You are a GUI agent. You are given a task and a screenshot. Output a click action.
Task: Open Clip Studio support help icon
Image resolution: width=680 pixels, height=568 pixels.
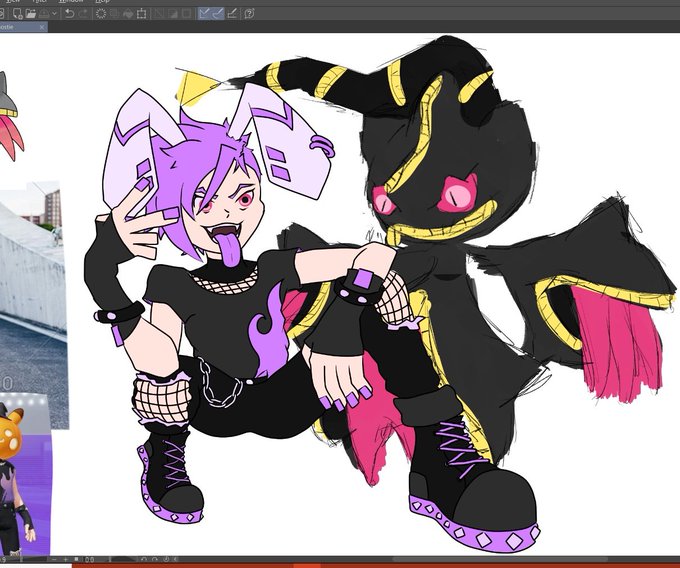pos(249,14)
